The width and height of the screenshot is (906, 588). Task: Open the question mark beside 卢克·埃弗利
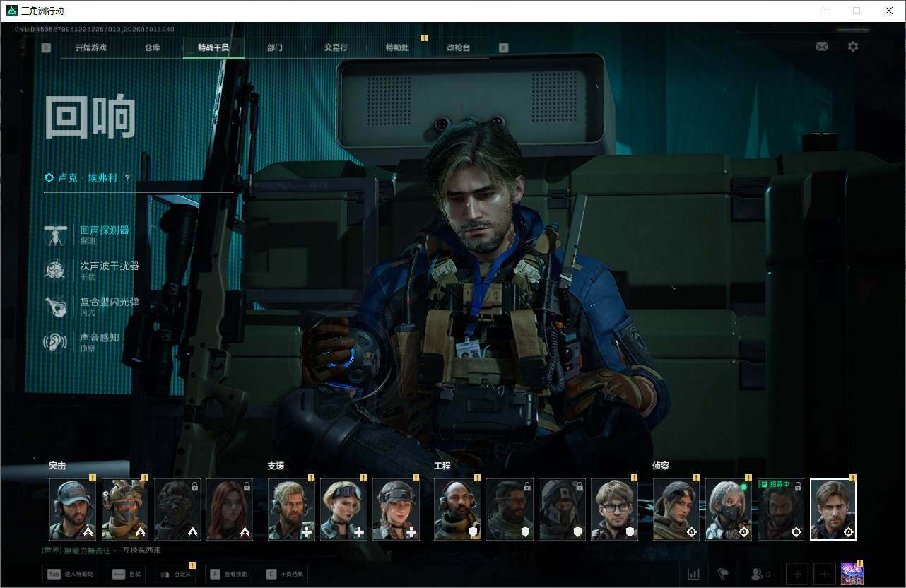(127, 178)
